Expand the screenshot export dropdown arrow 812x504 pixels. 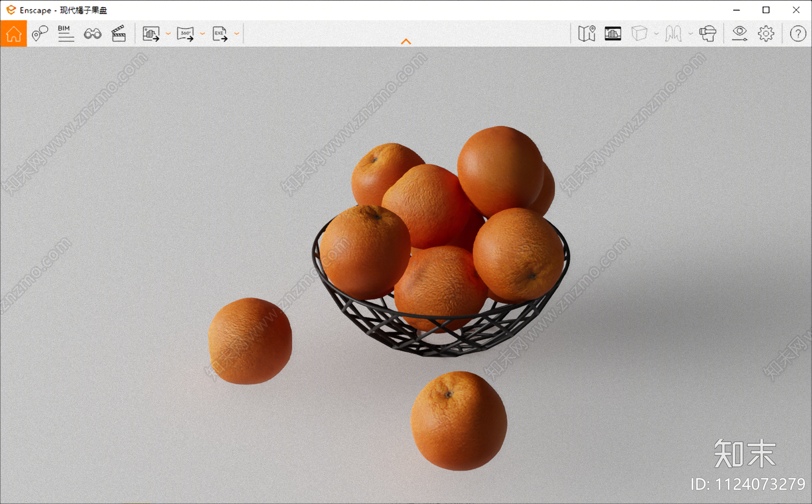click(168, 34)
